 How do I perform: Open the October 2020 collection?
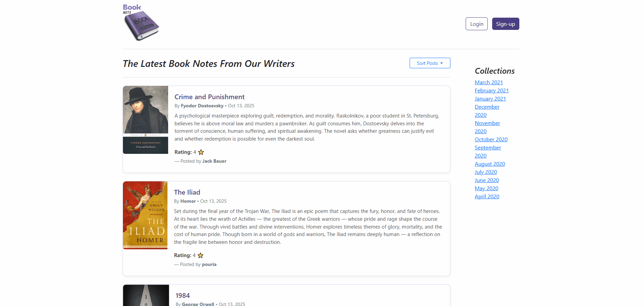[x=491, y=139]
